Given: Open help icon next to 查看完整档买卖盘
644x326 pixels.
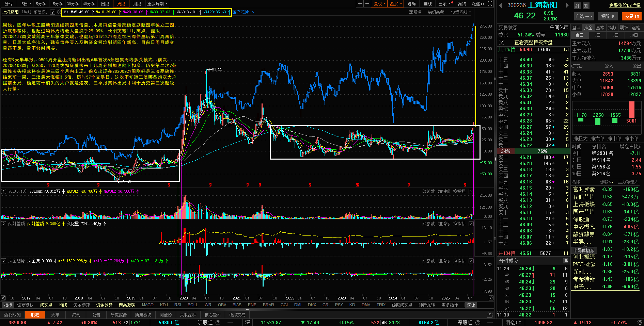Looking at the screenshot, I should tap(501, 43).
